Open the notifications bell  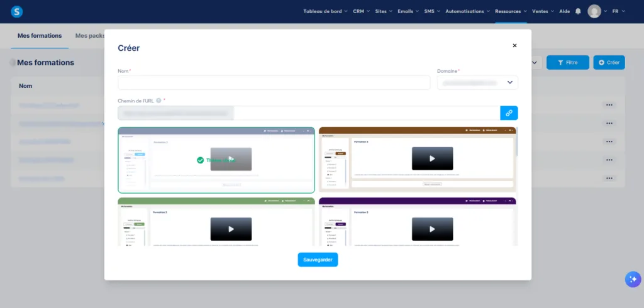[578, 11]
